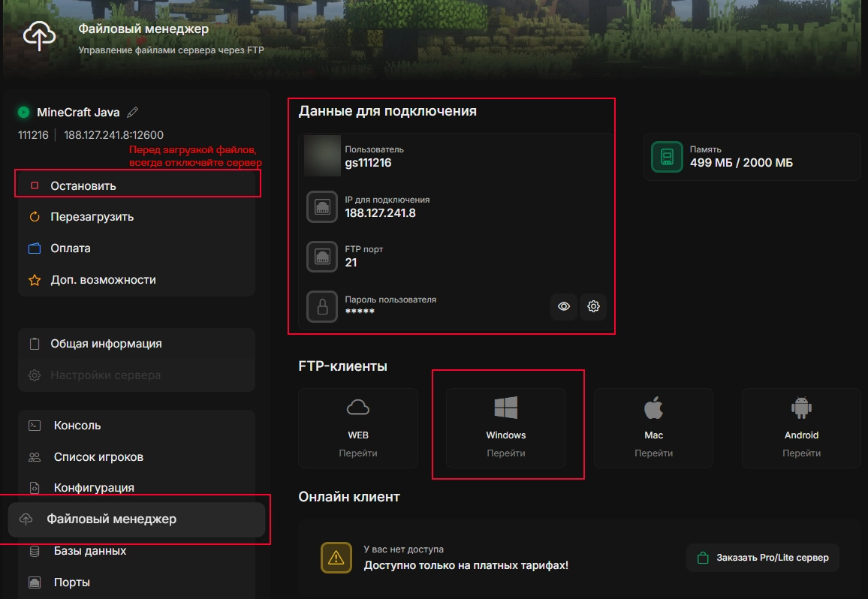This screenshot has width=868, height=599.
Task: Click the Память memory card icon
Action: 667,158
